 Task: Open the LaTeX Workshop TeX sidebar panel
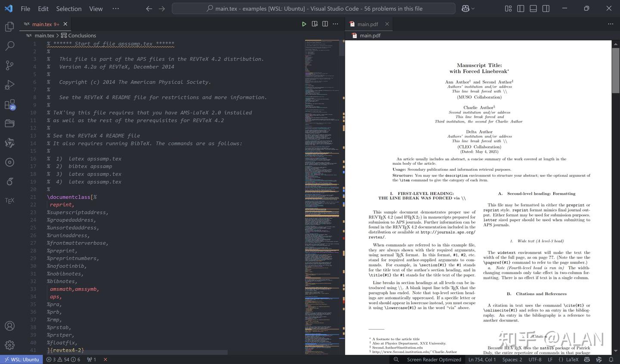(x=9, y=200)
